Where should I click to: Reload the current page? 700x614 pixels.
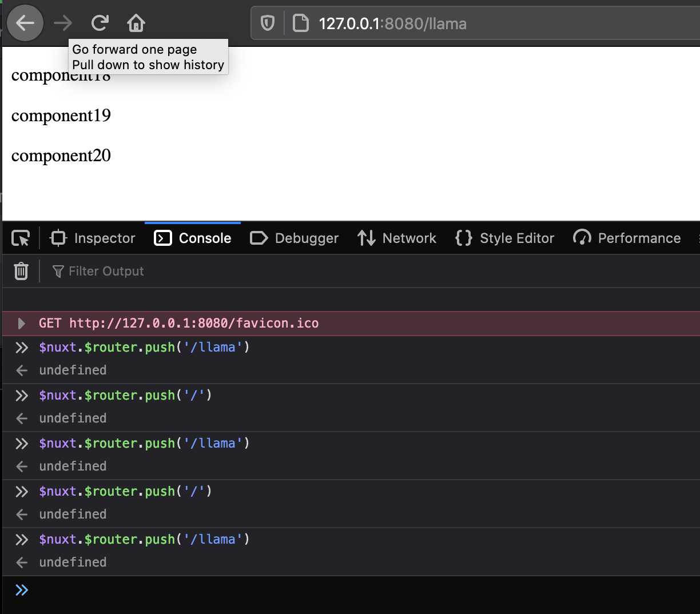[x=100, y=23]
